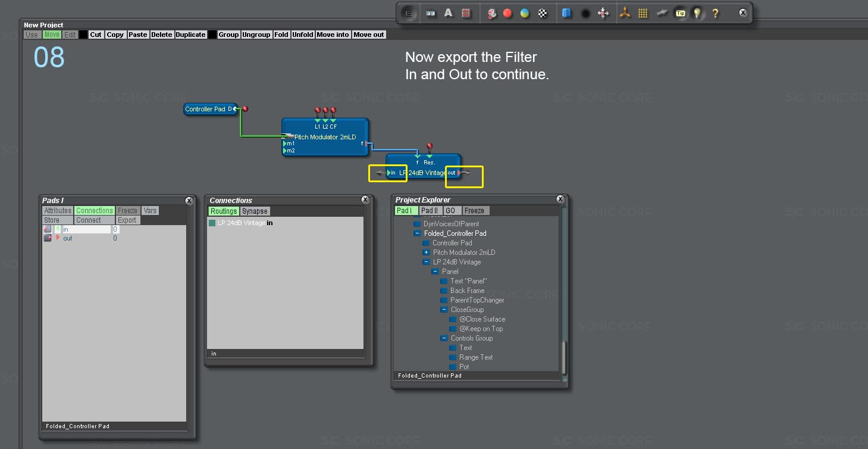The image size is (868, 449).
Task: Open the project tree view icon
Action: (408, 13)
